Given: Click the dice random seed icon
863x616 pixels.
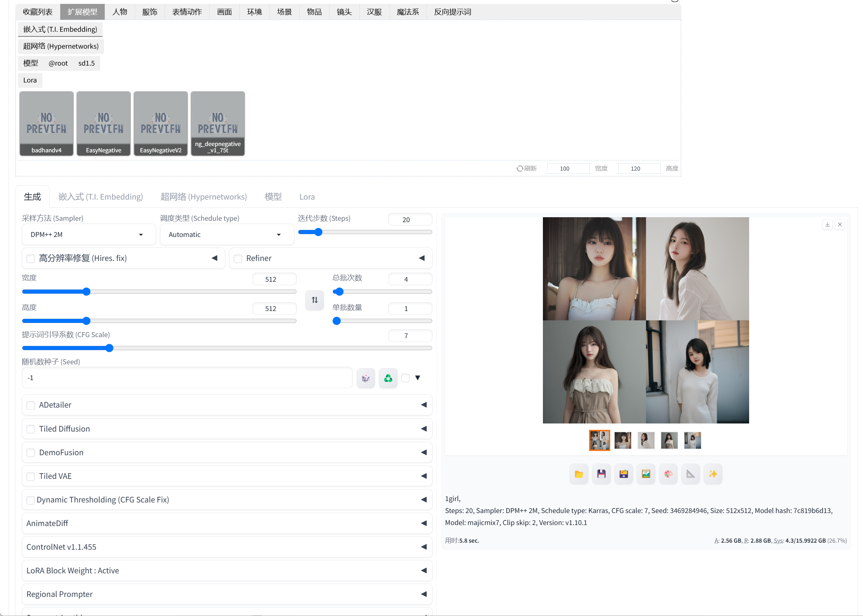Looking at the screenshot, I should 366,378.
